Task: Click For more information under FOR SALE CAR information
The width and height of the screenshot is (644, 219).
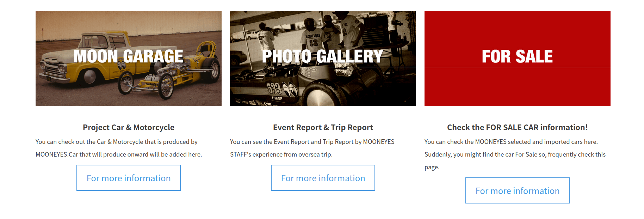Action: pos(518,190)
